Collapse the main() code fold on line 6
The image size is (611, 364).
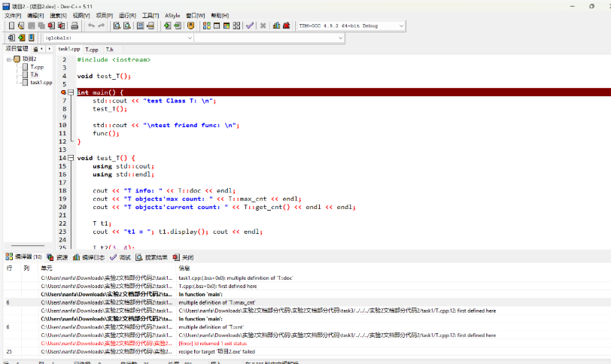click(71, 93)
